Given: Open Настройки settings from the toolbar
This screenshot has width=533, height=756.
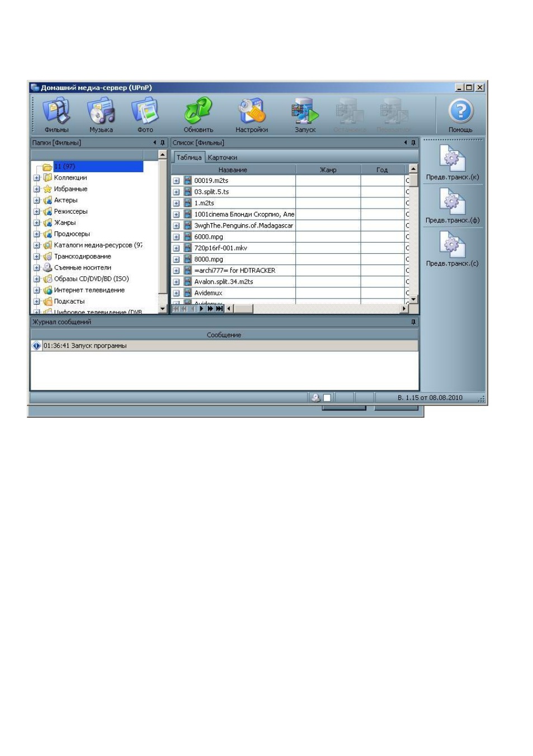Looking at the screenshot, I should click(x=252, y=115).
